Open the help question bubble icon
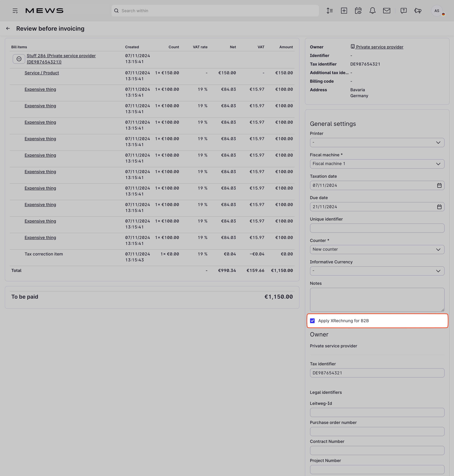Screen dimensions: 454x476 click(x=403, y=11)
